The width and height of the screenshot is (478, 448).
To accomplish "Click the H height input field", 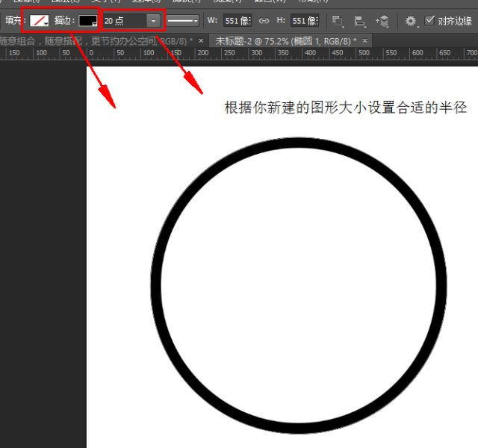I will point(305,21).
